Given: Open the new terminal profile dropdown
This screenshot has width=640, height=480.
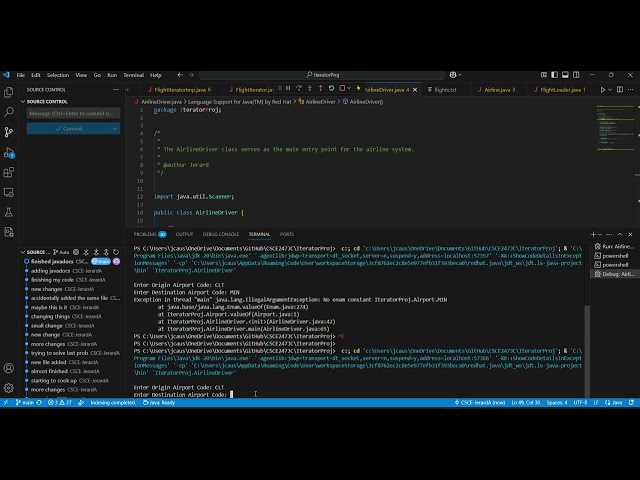Looking at the screenshot, I should [x=600, y=234].
